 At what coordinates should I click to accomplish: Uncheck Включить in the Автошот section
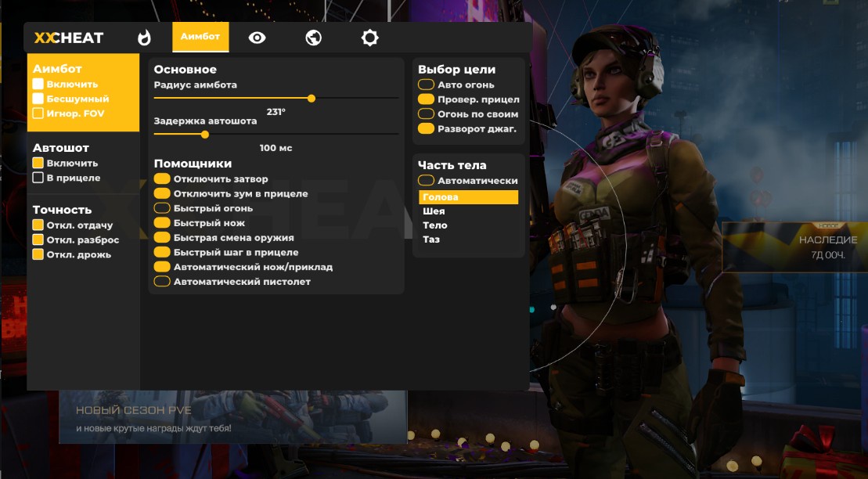[x=38, y=164]
